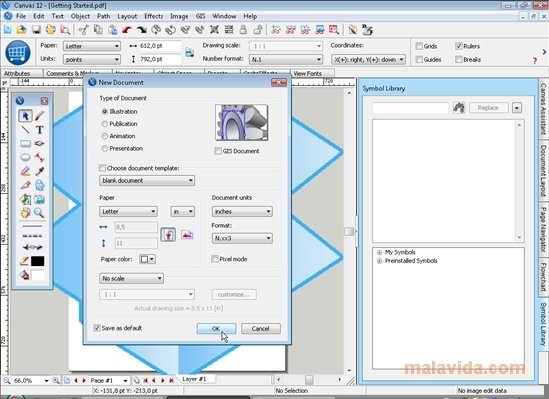The width and height of the screenshot is (549, 399).
Task: Enable the GIS Document checkbox
Action: click(x=218, y=151)
